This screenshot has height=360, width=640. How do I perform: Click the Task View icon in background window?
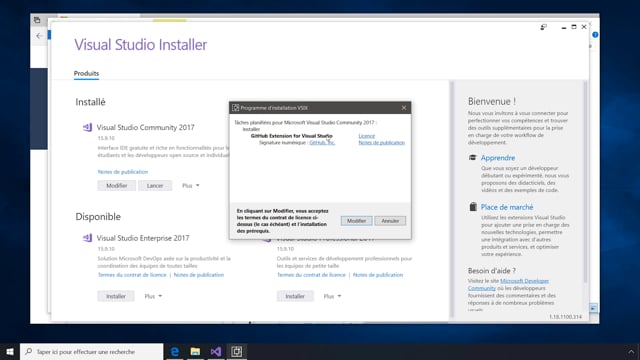coord(37,20)
